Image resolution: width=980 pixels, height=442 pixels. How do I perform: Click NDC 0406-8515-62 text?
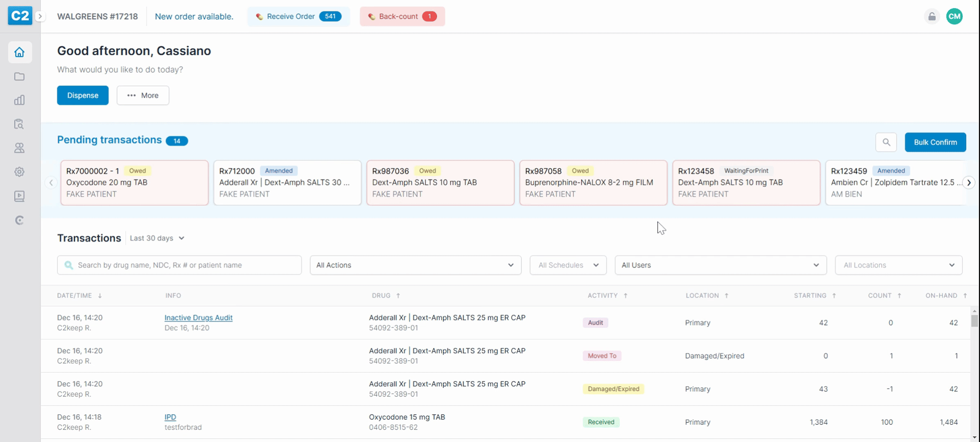[x=393, y=427]
